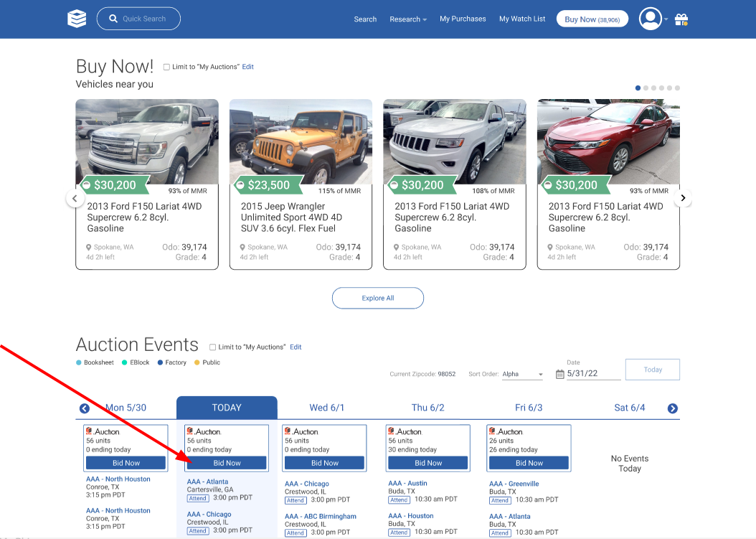
Task: Click Bid Now in the Wed 6/1 auction card
Action: pos(324,463)
